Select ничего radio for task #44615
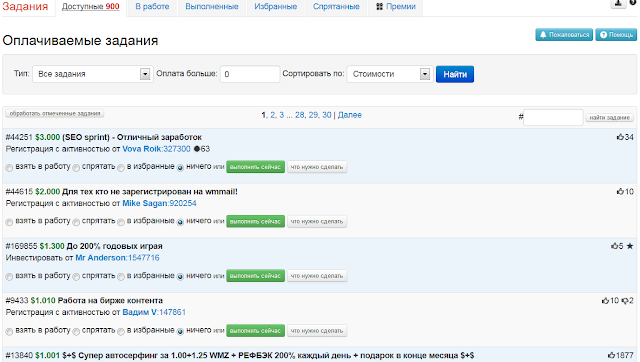The height and width of the screenshot is (362, 640). 180,222
